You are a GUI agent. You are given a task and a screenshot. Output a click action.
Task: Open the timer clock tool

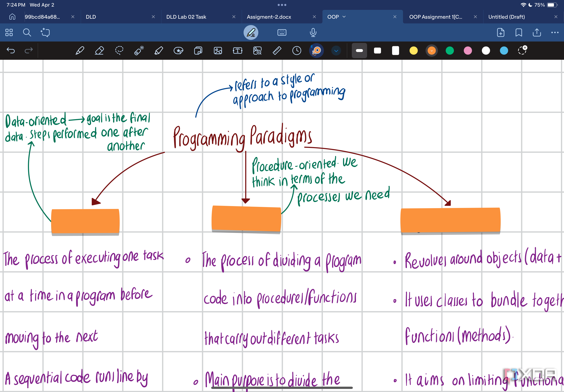[x=297, y=51]
